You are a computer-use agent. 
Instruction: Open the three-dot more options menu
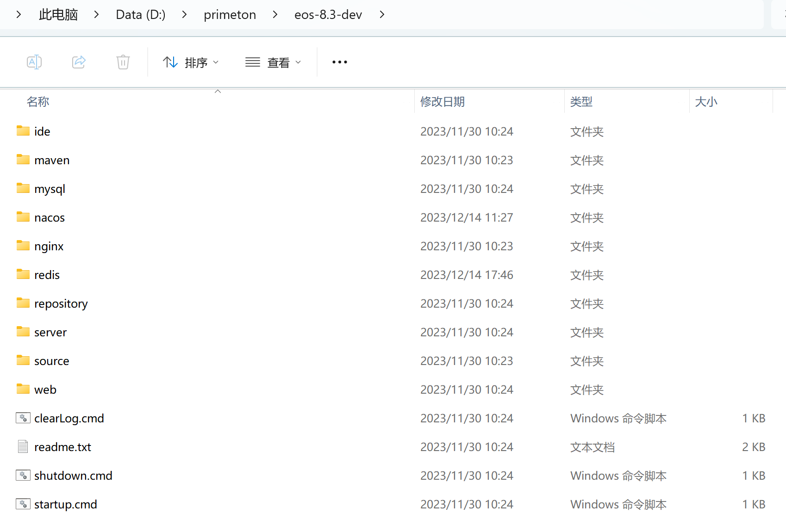[339, 62]
